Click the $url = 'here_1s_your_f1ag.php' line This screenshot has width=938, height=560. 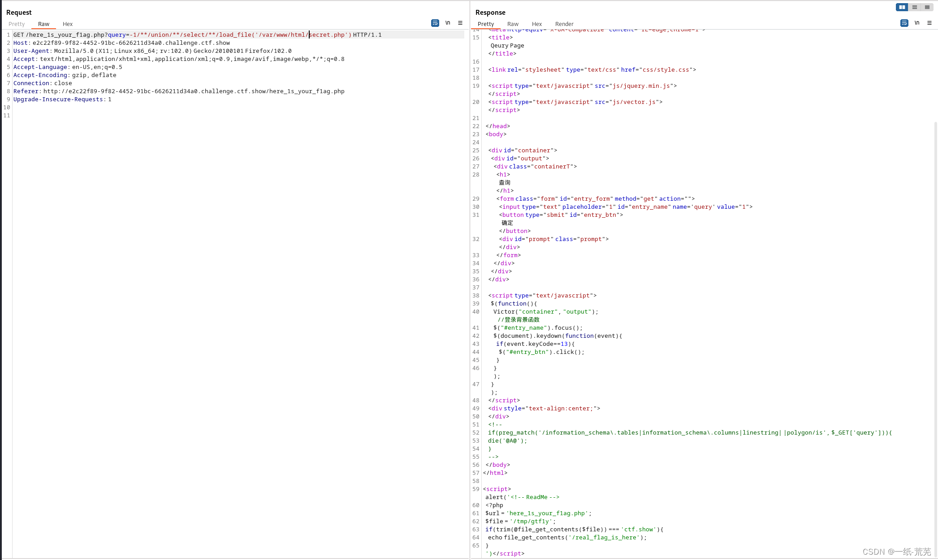point(538,513)
